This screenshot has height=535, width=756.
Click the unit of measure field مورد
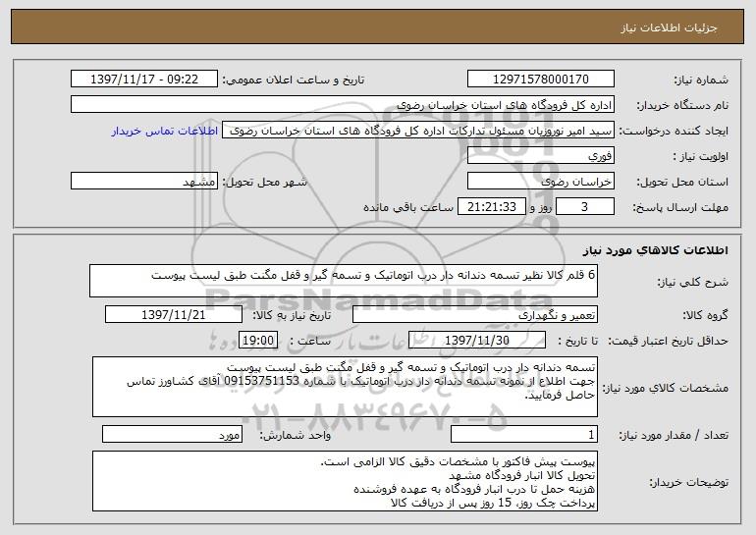click(172, 434)
